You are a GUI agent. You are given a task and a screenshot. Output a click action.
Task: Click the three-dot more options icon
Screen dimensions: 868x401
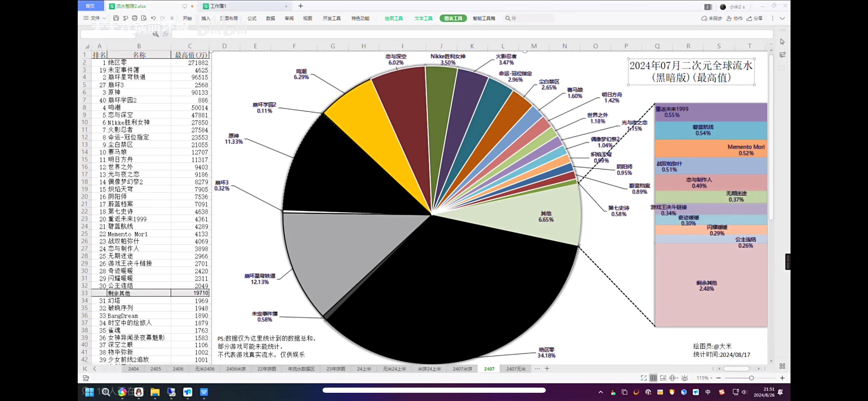click(x=772, y=18)
